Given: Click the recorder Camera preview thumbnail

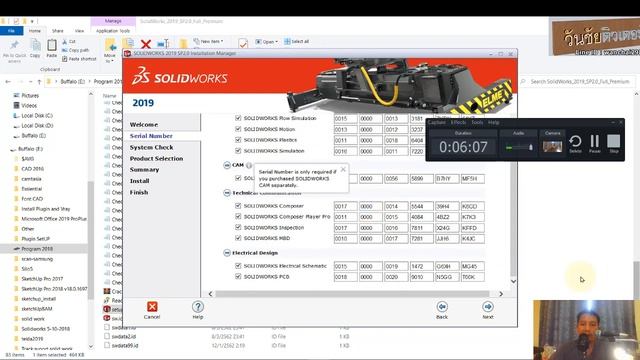Looking at the screenshot, I should 552,147.
